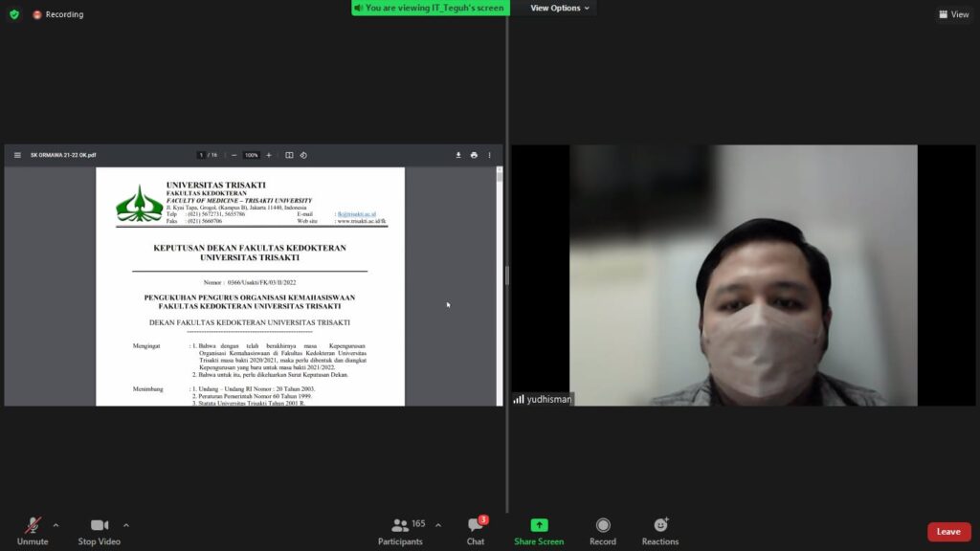980x551 pixels.
Task: Open the PDF viewer sidebar menu icon
Action: coord(17,155)
